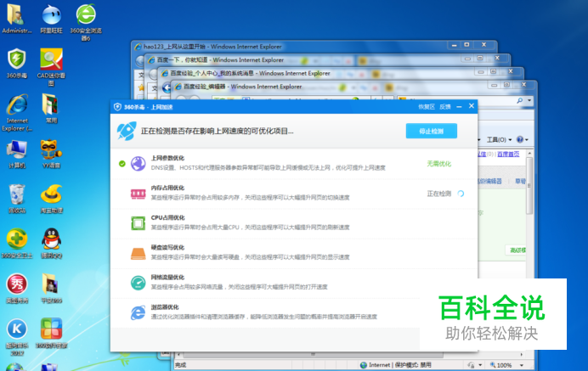Select the photo folder beside 美图秀秀

(51, 289)
